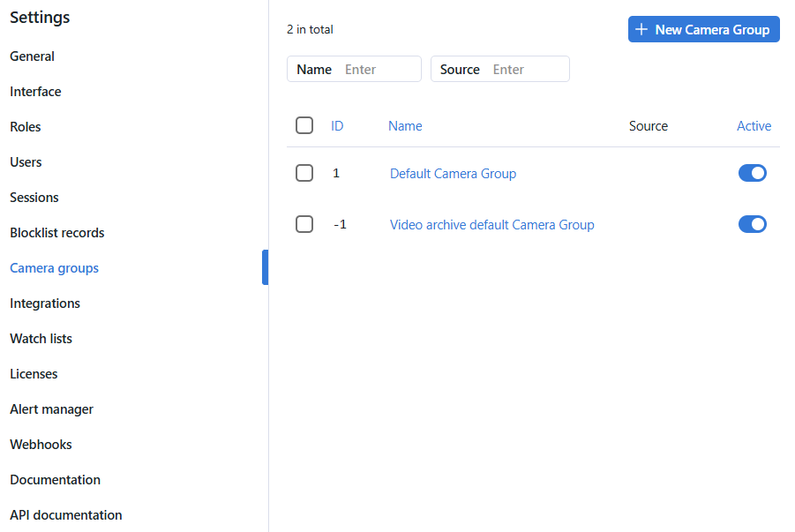
Task: Disable Video archive default Camera Group switch
Action: (752, 224)
